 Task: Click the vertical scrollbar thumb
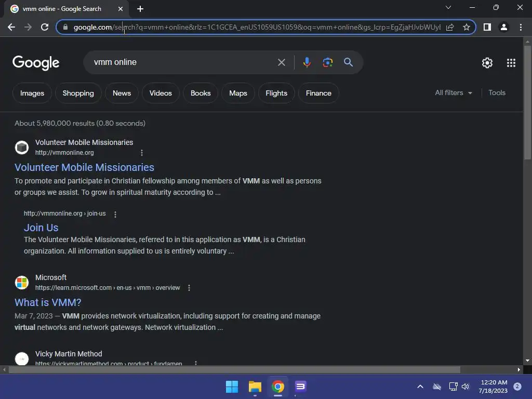(x=527, y=102)
